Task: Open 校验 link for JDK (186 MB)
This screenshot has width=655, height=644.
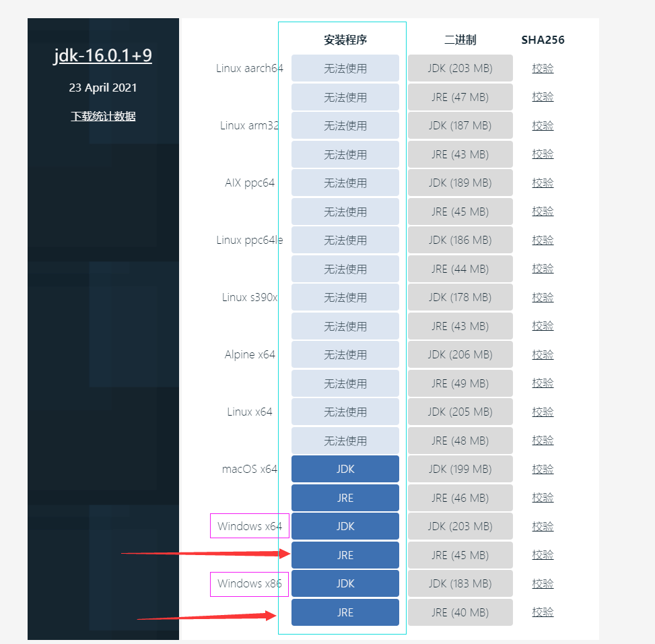Action: point(543,240)
